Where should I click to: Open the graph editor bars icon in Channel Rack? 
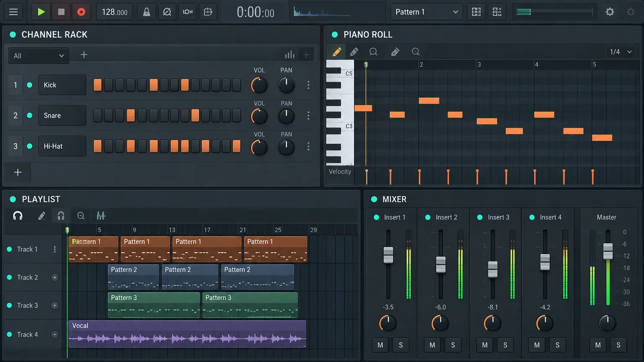tap(290, 54)
